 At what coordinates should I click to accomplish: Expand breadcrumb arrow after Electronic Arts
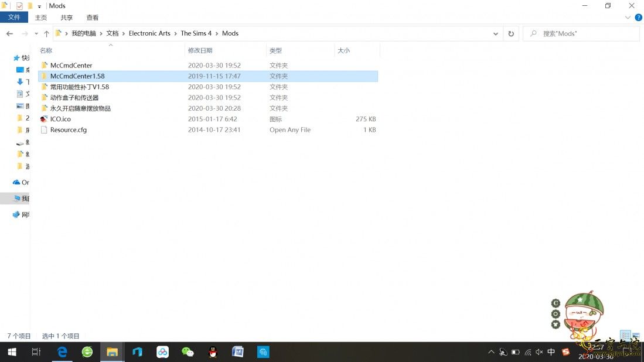[175, 33]
